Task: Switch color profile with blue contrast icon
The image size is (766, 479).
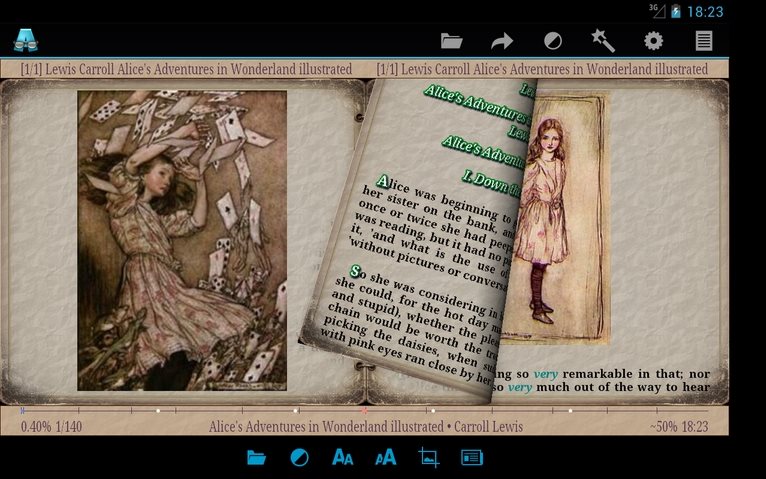Action: coord(299,457)
